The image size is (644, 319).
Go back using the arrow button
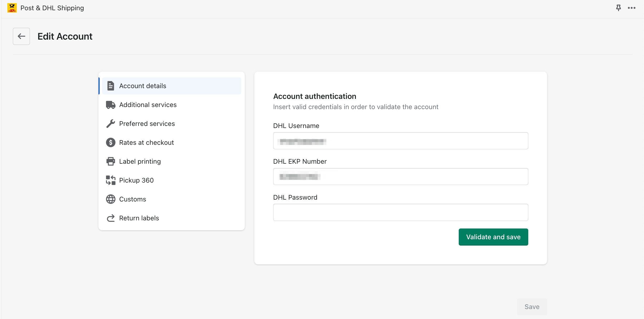click(21, 36)
